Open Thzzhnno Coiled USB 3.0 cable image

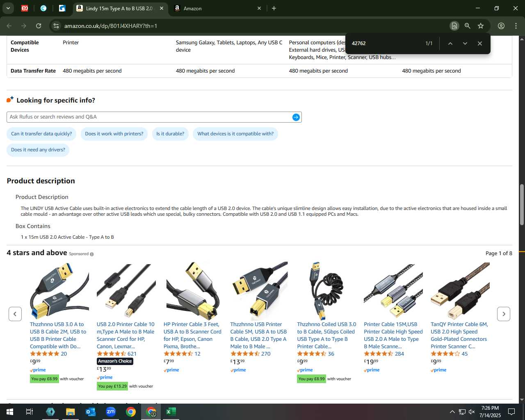pos(327,291)
